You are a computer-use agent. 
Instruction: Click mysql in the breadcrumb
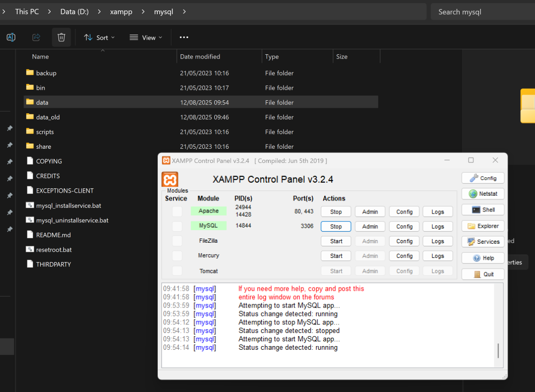tap(164, 11)
